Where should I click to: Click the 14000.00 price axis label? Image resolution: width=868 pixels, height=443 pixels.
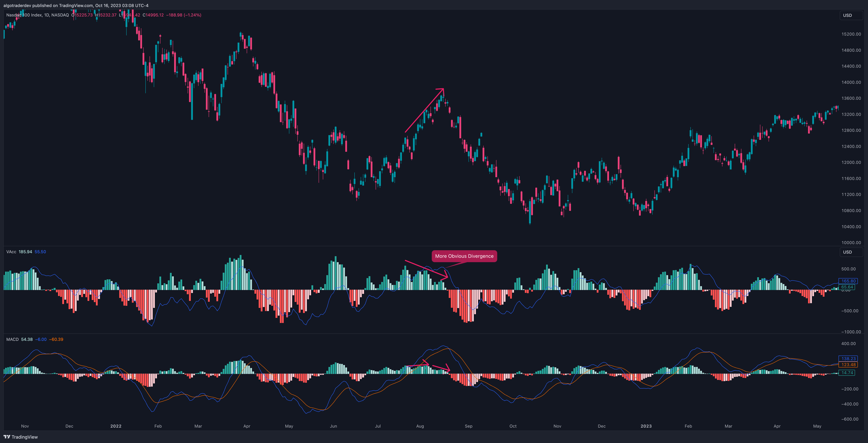pos(851,83)
